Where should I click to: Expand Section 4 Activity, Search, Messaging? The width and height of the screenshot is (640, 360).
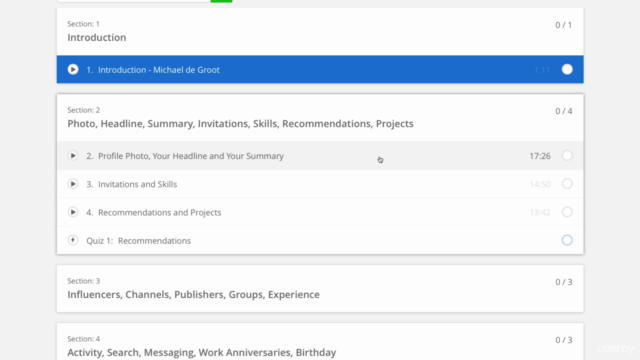pyautogui.click(x=320, y=342)
